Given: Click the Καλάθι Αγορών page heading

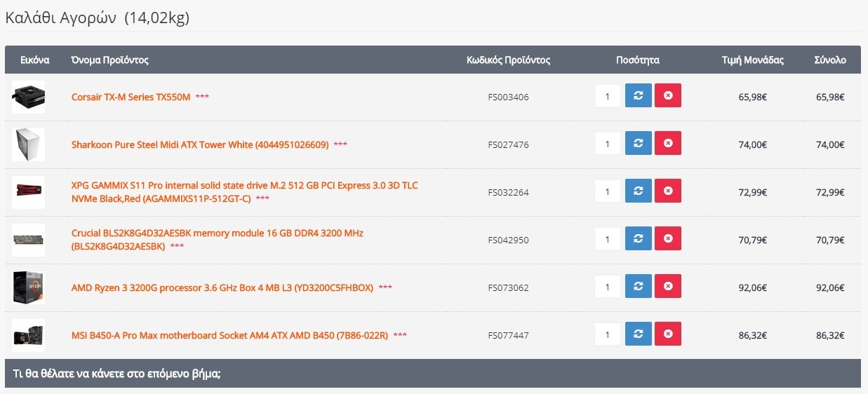Looking at the screenshot, I should tap(97, 18).
